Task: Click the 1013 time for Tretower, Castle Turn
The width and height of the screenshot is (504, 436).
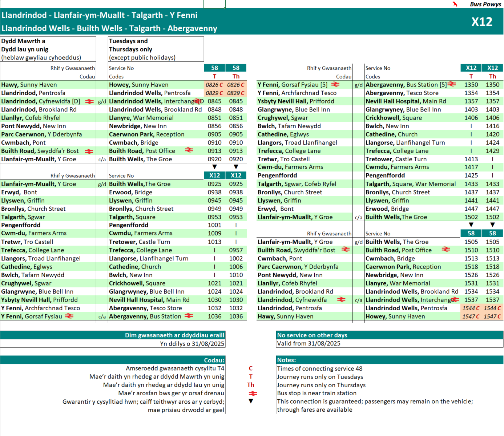Action: [x=214, y=242]
